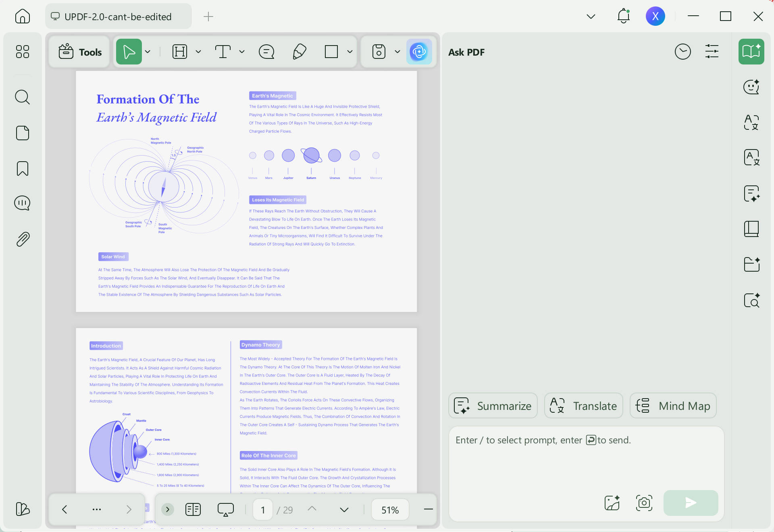The width and height of the screenshot is (774, 532).
Task: Click the Saturn planet illustration
Action: [x=311, y=155]
